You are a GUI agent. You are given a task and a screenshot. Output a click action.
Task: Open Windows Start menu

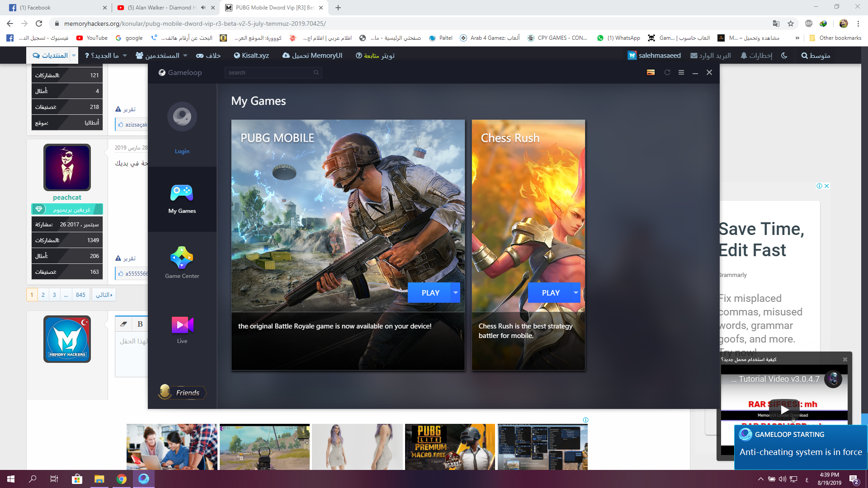pos(11,479)
